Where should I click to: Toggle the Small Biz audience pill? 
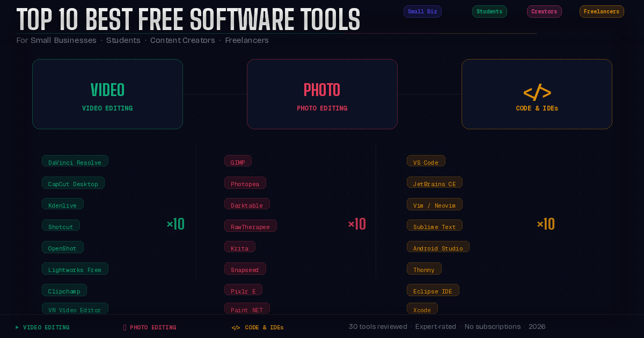click(422, 11)
